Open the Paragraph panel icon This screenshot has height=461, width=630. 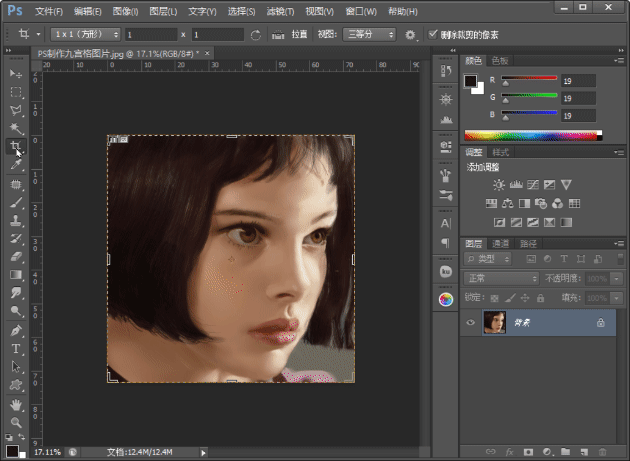[446, 243]
